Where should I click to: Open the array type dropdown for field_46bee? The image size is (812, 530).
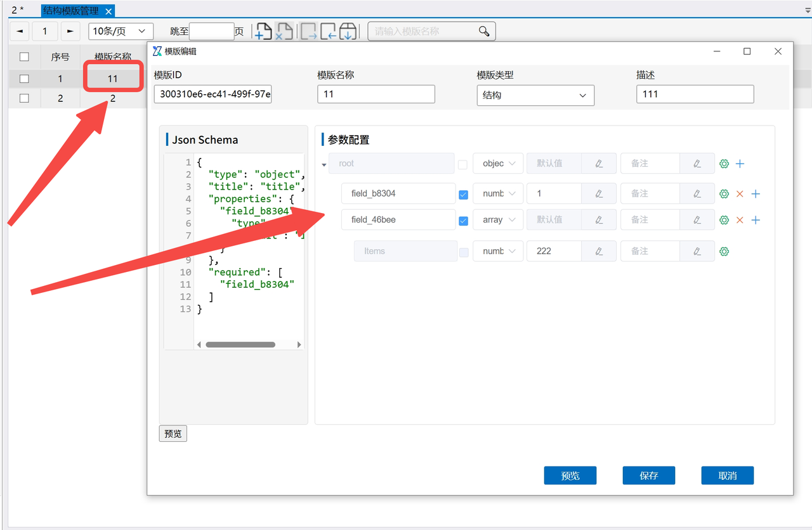pyautogui.click(x=498, y=220)
